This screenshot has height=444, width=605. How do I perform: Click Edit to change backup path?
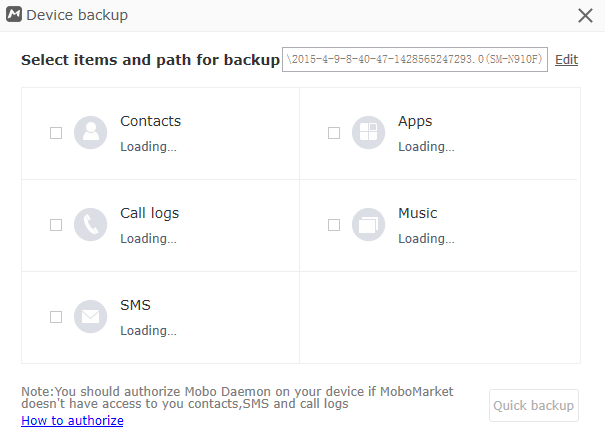(566, 60)
